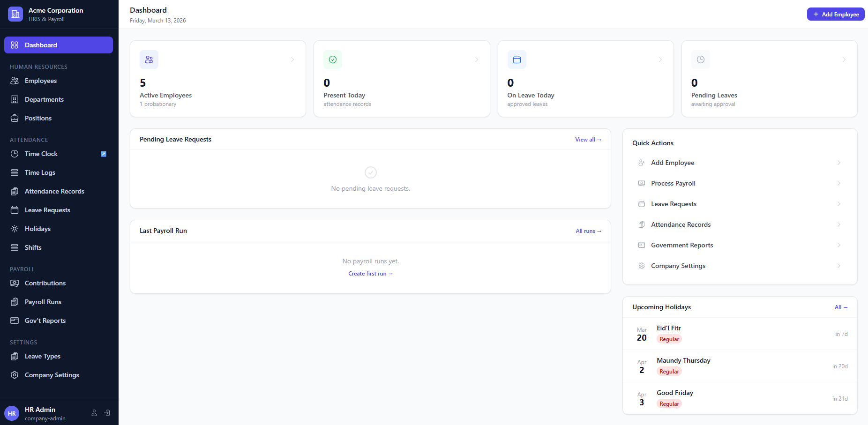Open Process Payroll quick action chevron
Viewport: 868px width, 425px height.
coord(838,183)
